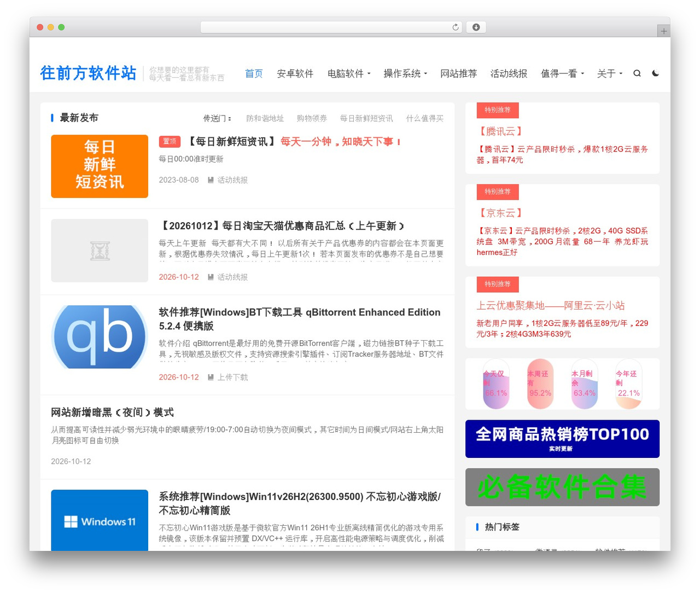Screen dimensions: 700x593
Task: Open the 每日新鲜短资讯 shortcut link in 传送门
Action: 366,118
